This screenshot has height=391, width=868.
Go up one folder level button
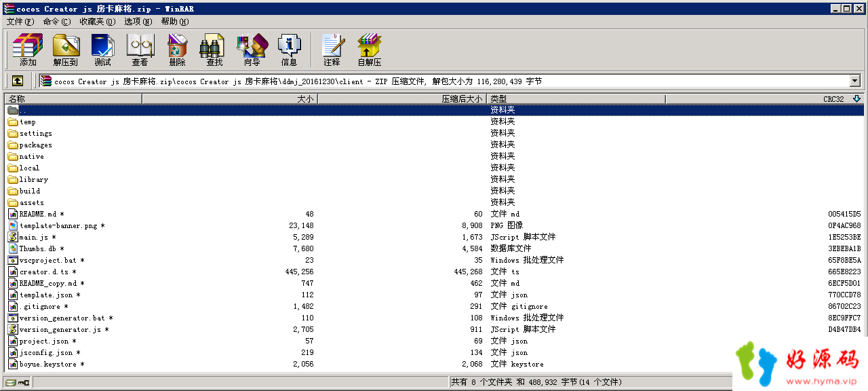18,81
